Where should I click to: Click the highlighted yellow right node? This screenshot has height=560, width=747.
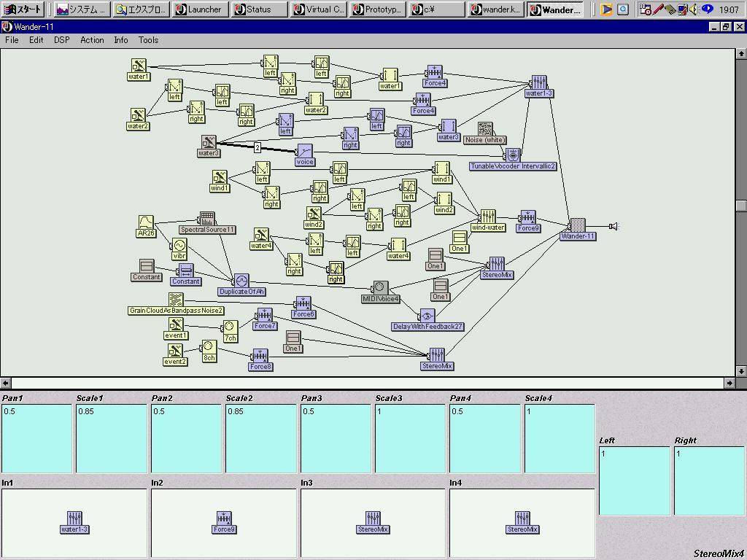[336, 273]
